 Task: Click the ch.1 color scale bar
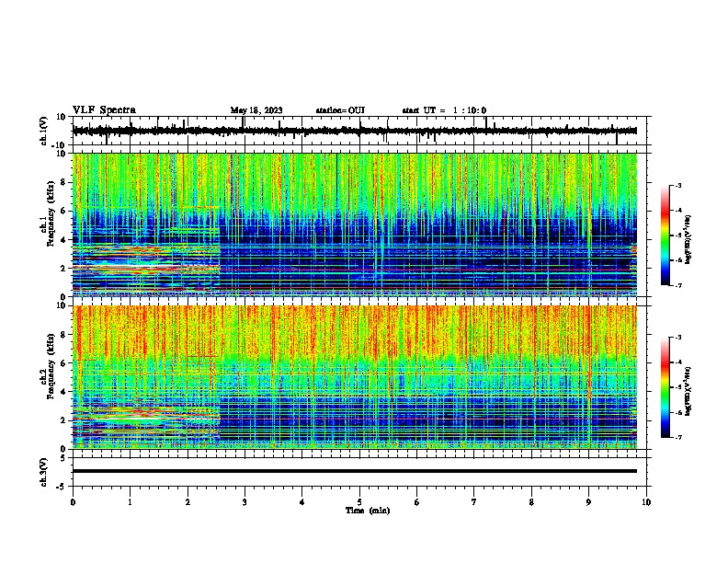point(665,236)
